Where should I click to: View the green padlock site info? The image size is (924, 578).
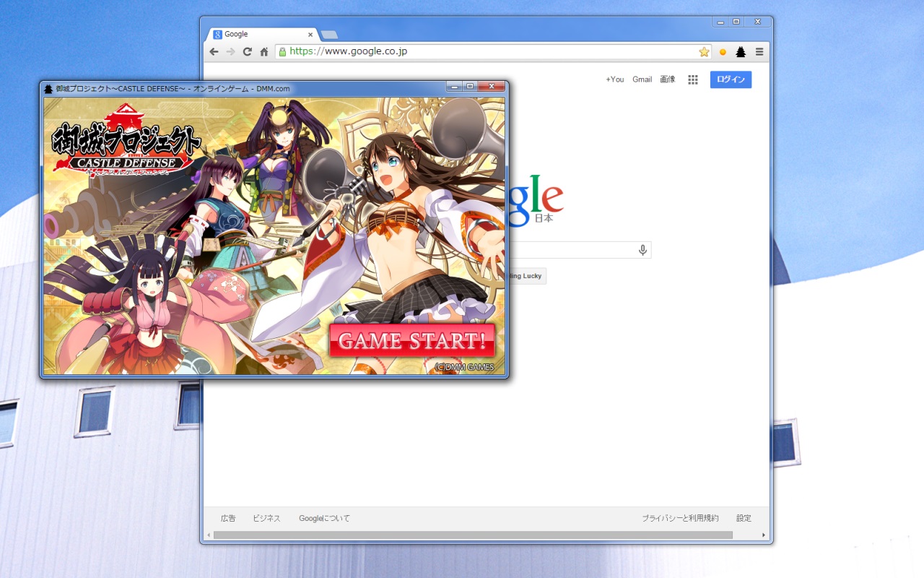[x=282, y=52]
